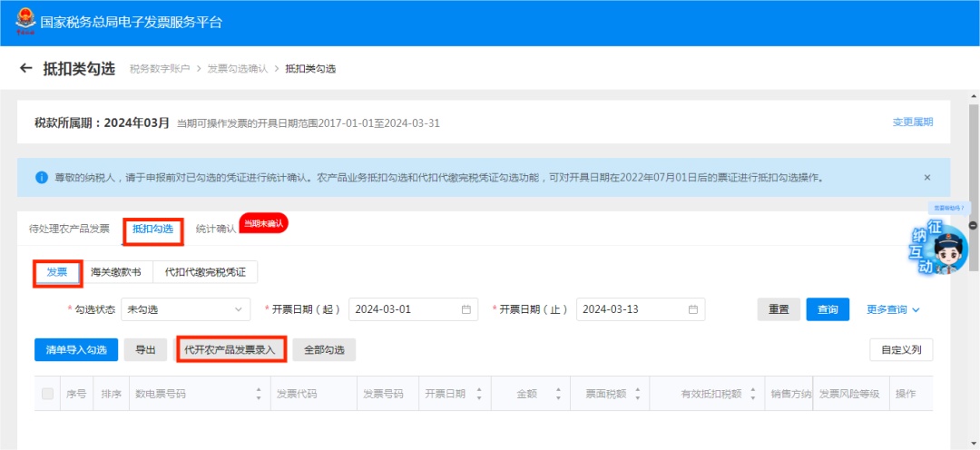
Task: Click 税务数字账户 breadcrumb link
Action: click(x=160, y=69)
